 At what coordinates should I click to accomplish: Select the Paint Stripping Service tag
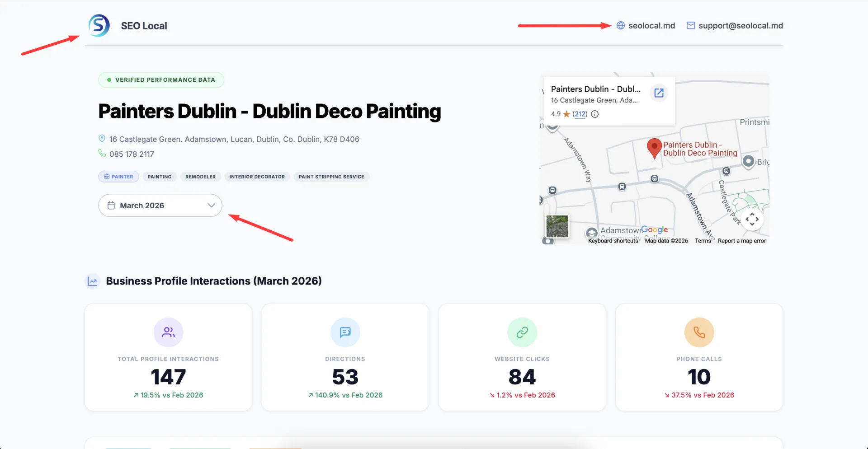(x=331, y=177)
